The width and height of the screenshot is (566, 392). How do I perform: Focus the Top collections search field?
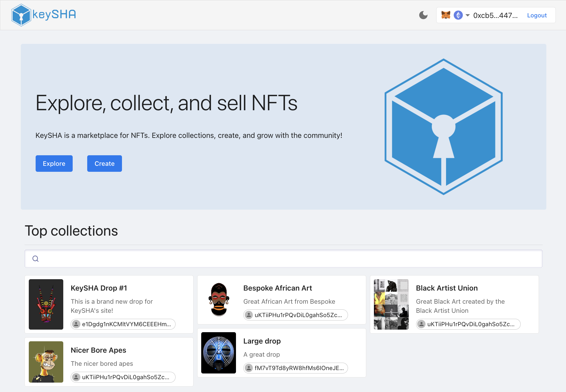285,259
